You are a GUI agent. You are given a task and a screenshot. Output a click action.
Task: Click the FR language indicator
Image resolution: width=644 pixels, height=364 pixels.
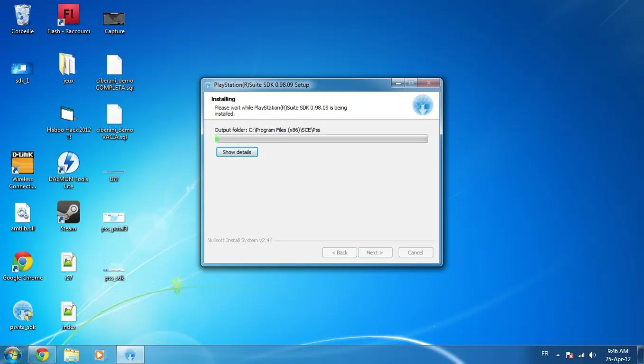[545, 354]
